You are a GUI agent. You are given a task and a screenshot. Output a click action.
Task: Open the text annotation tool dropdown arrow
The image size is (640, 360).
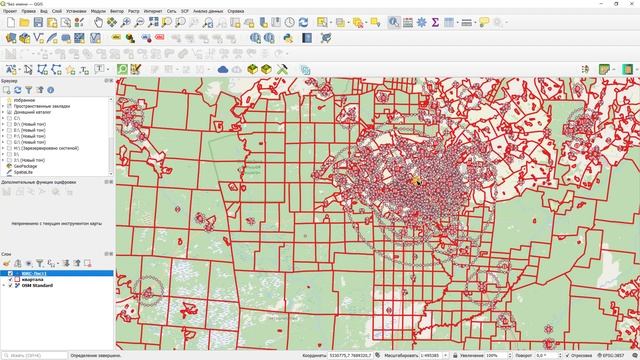[x=108, y=70]
